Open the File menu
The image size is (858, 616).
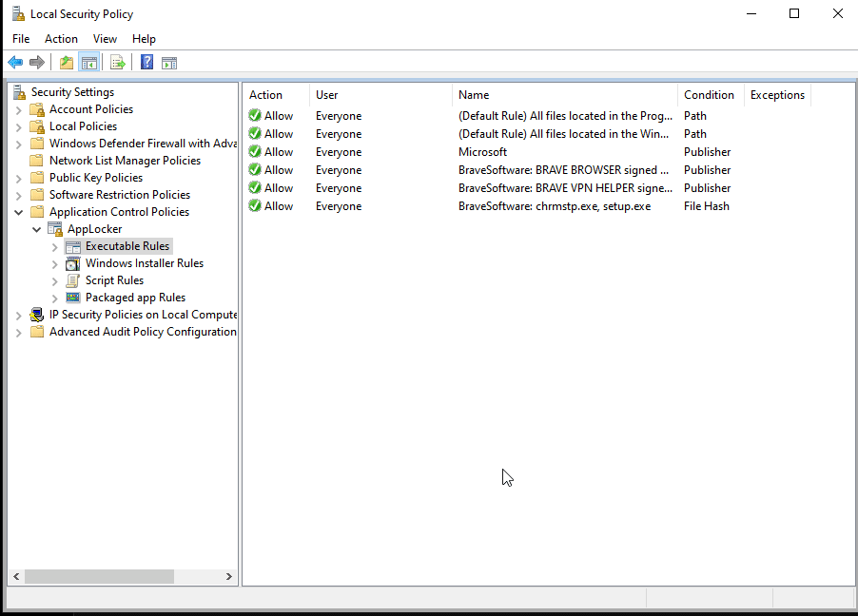(x=21, y=39)
